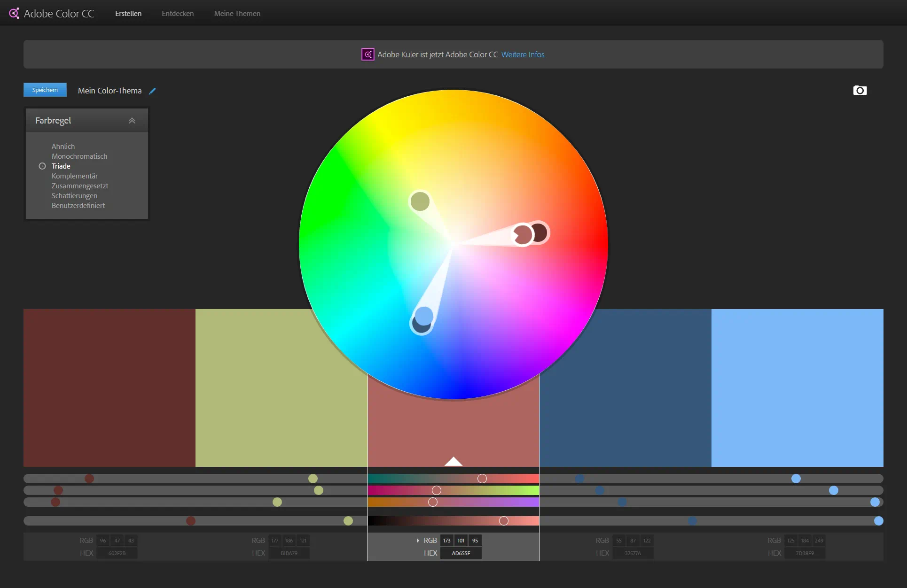Click the Adobe Kuler banner icon

[x=367, y=54]
